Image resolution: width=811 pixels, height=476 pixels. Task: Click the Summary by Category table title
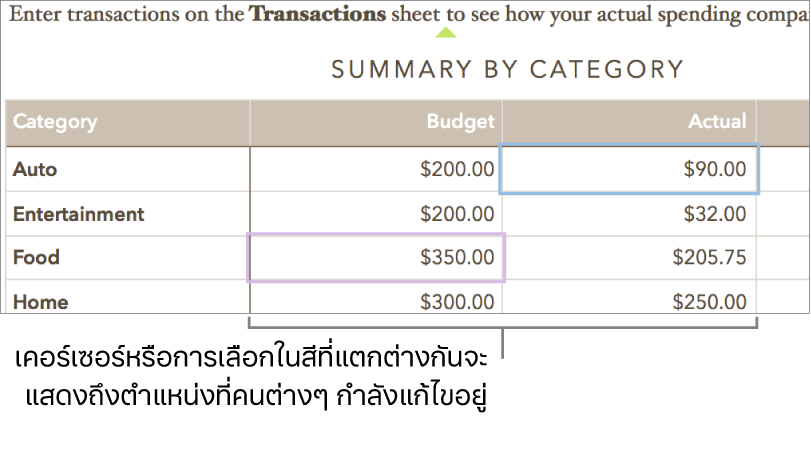tap(507, 70)
